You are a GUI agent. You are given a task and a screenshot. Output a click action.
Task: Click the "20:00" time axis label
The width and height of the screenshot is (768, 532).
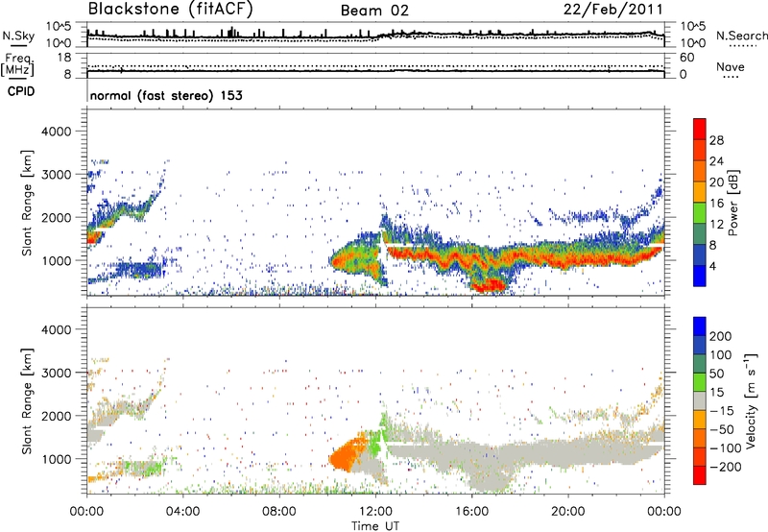pyautogui.click(x=567, y=512)
